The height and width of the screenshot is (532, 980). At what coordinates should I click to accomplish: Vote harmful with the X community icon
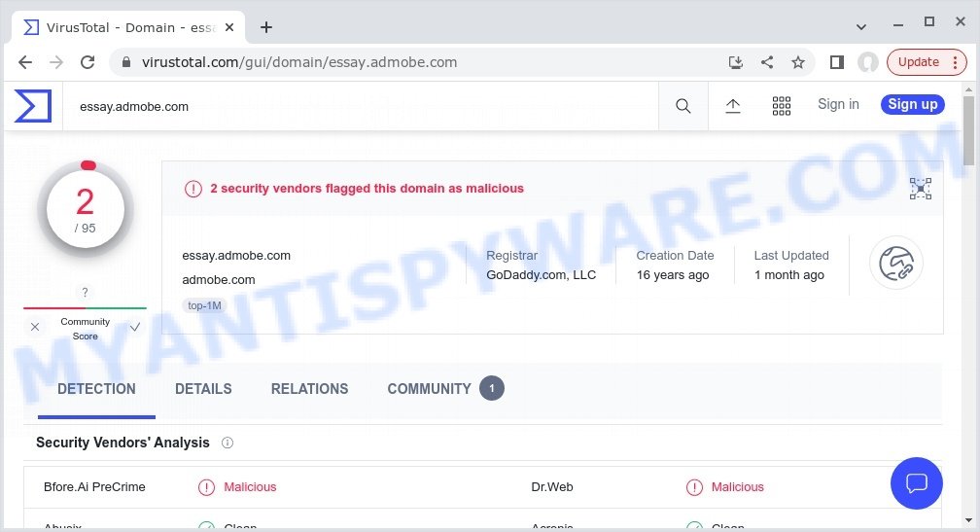click(x=35, y=327)
